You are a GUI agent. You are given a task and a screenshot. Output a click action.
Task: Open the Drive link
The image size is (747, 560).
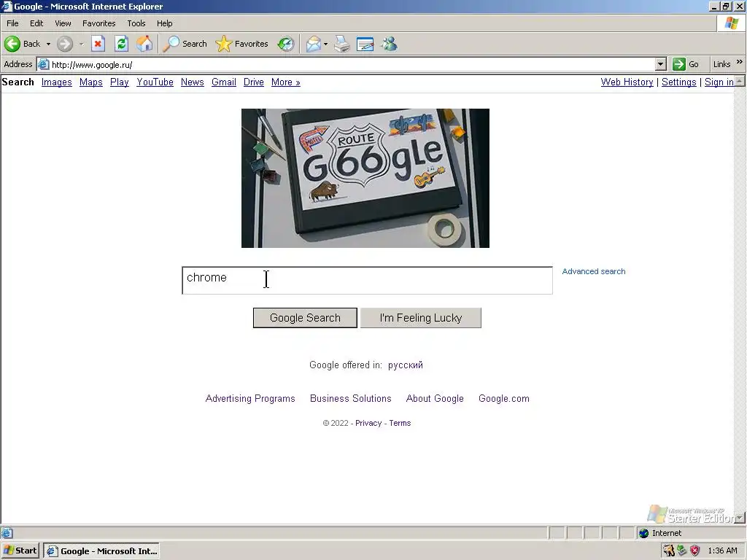(253, 82)
